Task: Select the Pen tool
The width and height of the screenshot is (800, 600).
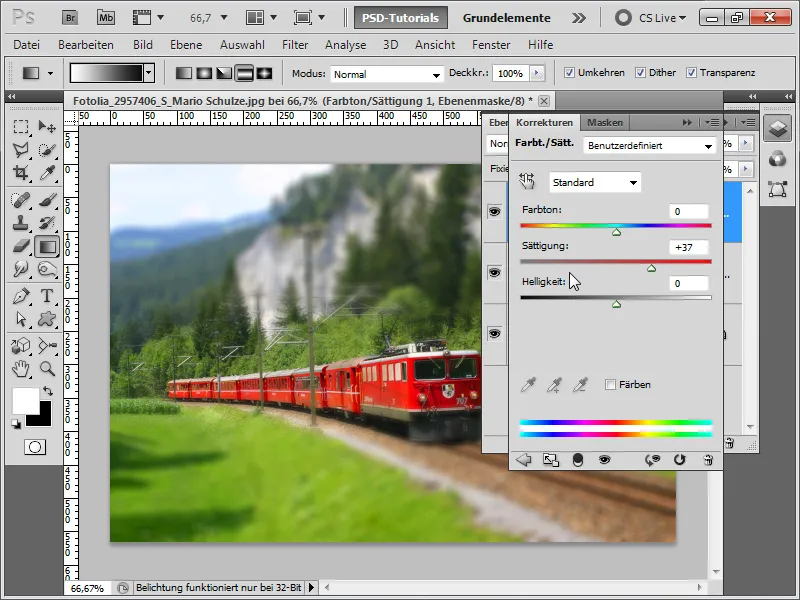Action: 21,296
